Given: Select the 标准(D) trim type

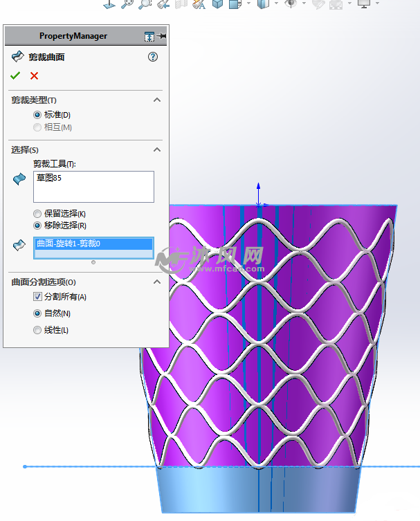Looking at the screenshot, I should pos(37,115).
